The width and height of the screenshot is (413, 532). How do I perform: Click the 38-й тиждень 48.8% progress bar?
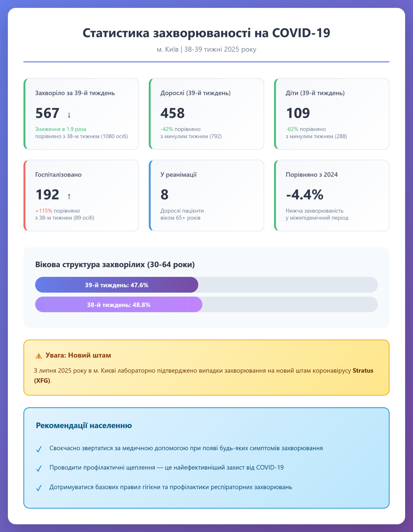tap(119, 304)
